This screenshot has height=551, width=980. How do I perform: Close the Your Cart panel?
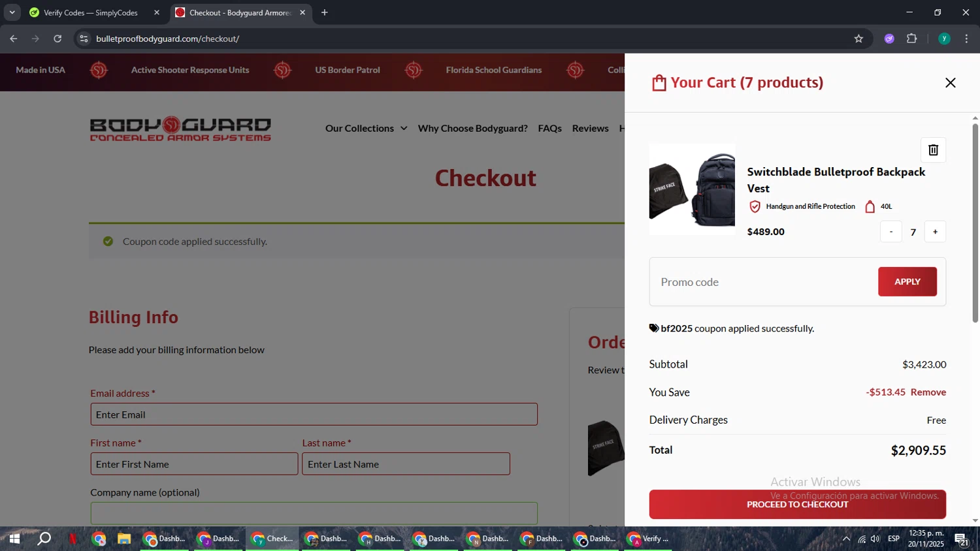[x=950, y=83]
